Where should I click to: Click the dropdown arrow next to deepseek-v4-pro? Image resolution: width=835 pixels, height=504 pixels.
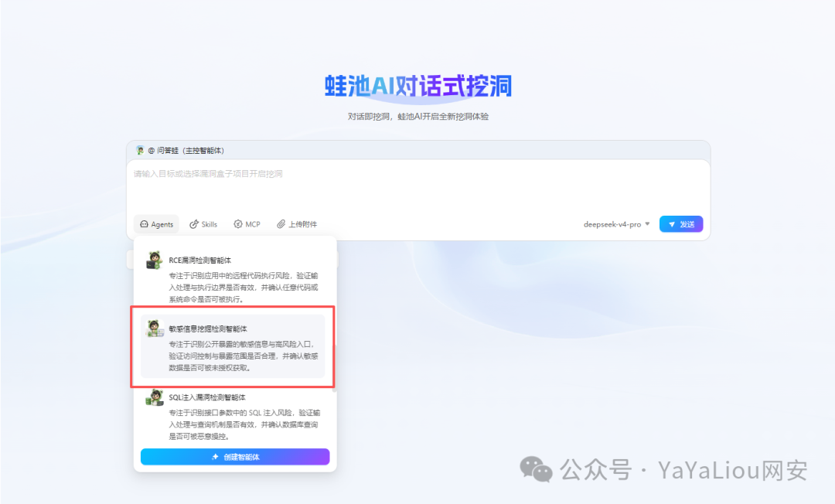click(648, 224)
